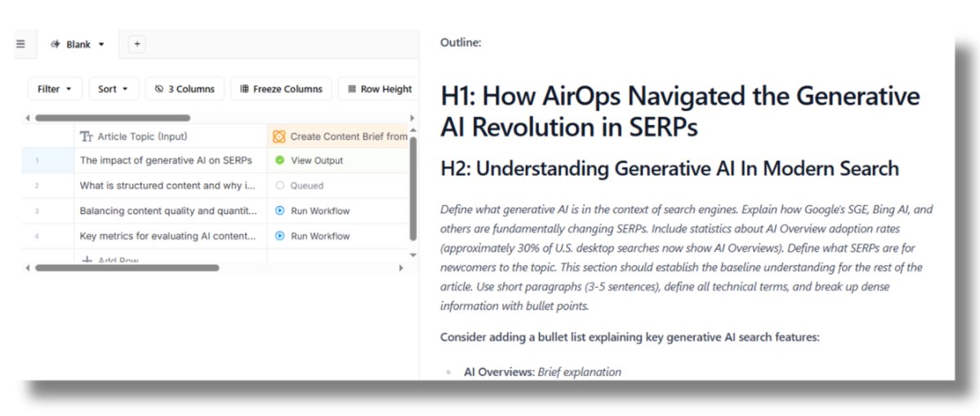Click the table's vertical scrollbar thumb

[413, 189]
